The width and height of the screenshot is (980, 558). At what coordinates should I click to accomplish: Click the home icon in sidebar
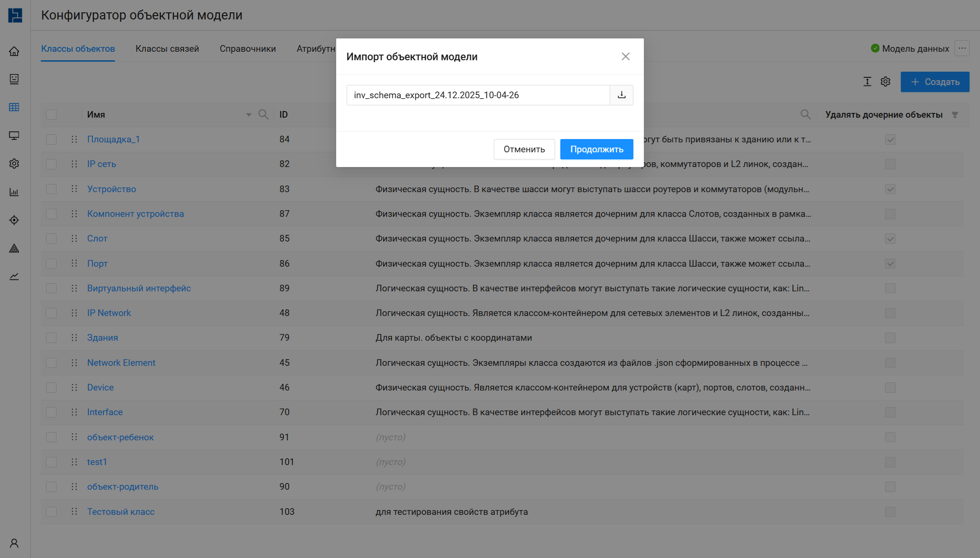point(14,51)
